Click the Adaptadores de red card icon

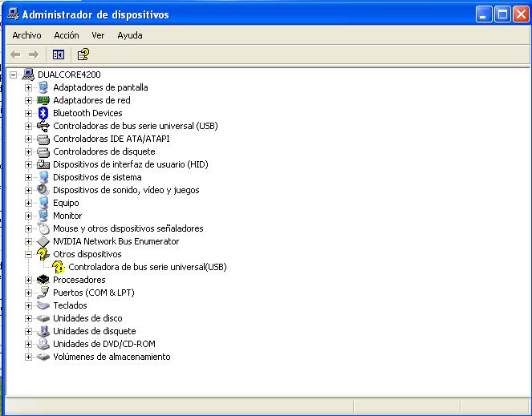pos(43,100)
